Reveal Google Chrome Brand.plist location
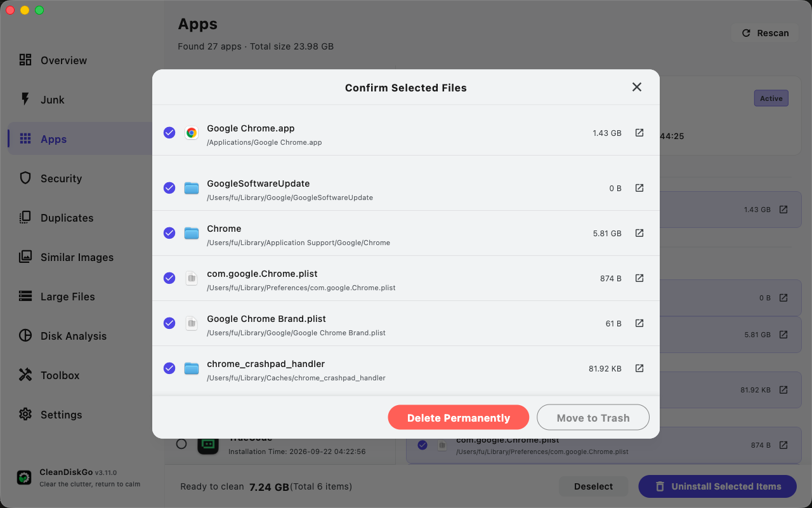The image size is (812, 508). click(x=639, y=323)
